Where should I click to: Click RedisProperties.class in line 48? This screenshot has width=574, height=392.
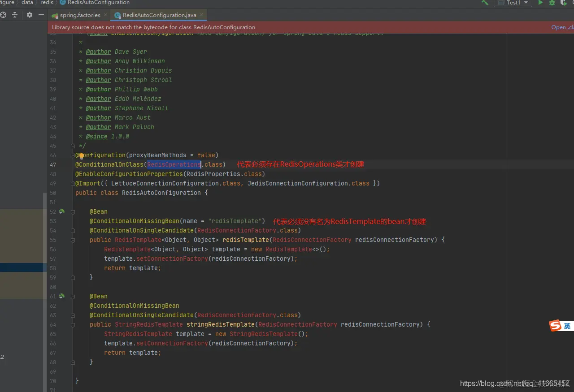[x=224, y=174]
